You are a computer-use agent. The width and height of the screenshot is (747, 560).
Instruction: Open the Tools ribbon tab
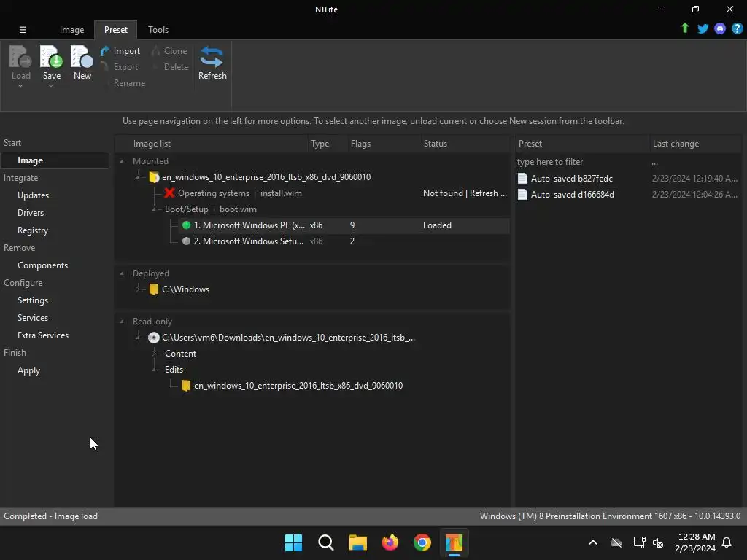(158, 29)
